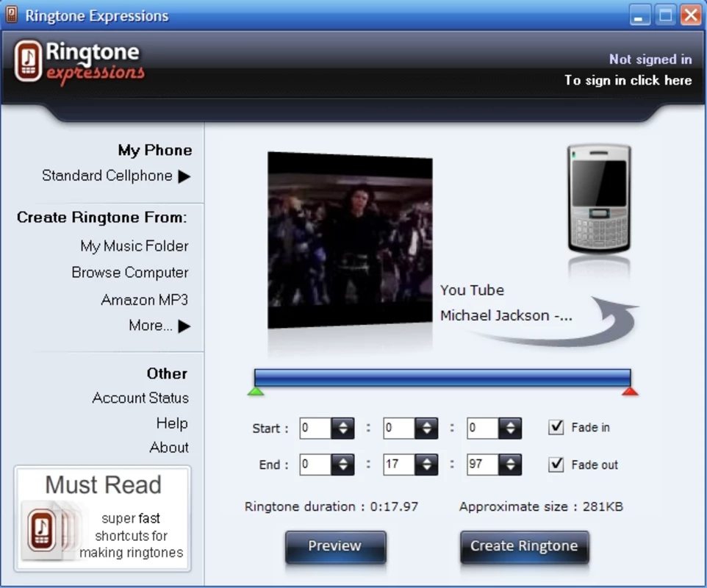Click the Michael Jackson video thumbnail

click(x=350, y=240)
